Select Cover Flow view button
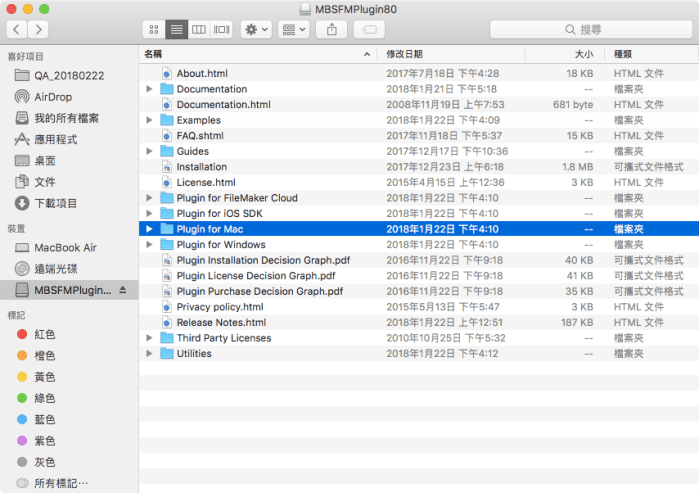This screenshot has height=493, width=699. (222, 30)
